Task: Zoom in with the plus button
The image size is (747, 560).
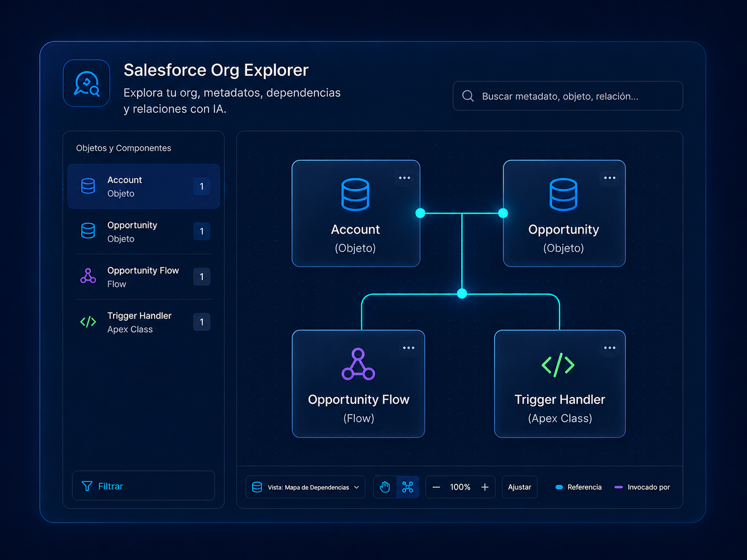Action: click(485, 487)
